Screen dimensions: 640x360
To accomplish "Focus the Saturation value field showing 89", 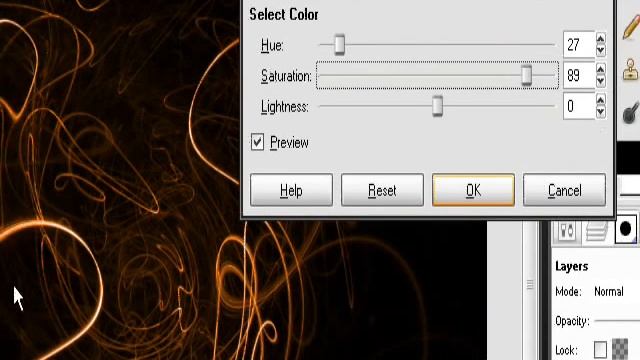I will [x=579, y=75].
